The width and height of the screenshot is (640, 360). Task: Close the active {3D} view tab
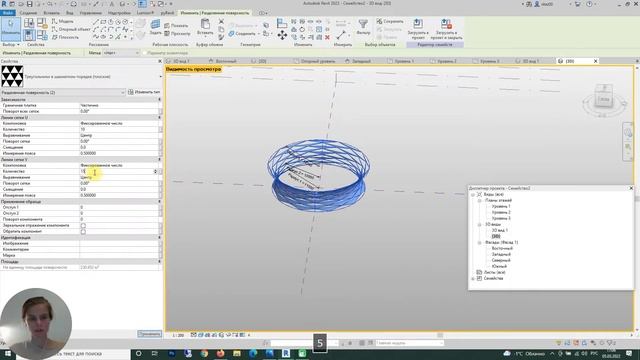click(596, 61)
